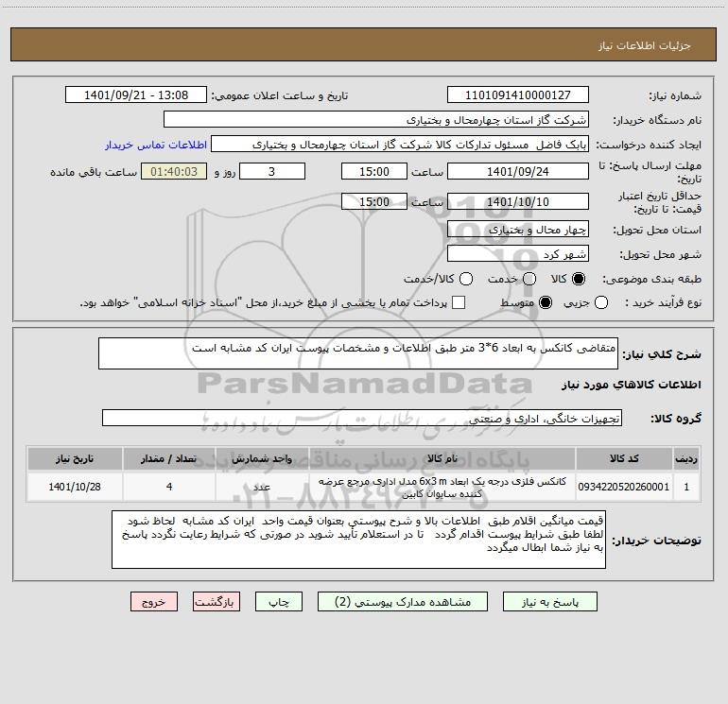728x704 pixels.
Task: Select the خدمت radio button
Action: pyautogui.click(x=529, y=279)
